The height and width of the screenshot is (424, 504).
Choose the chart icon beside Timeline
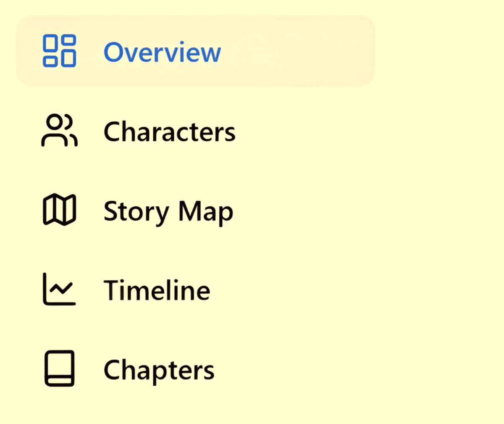(x=59, y=289)
